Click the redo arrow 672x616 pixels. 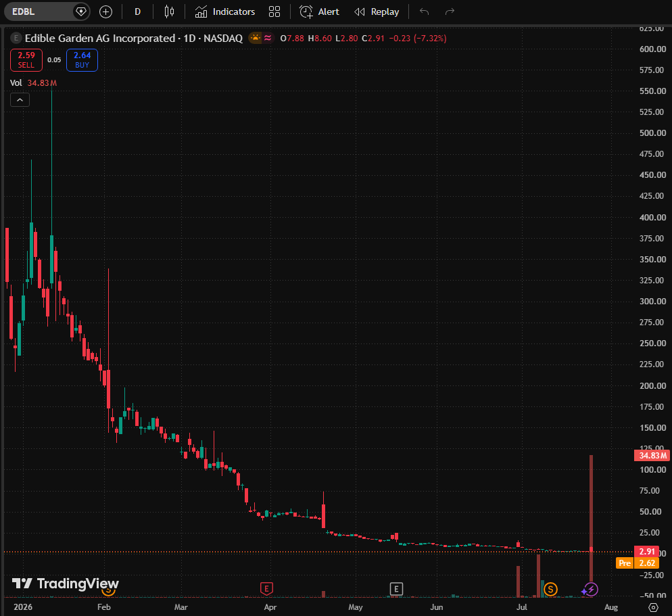450,11
